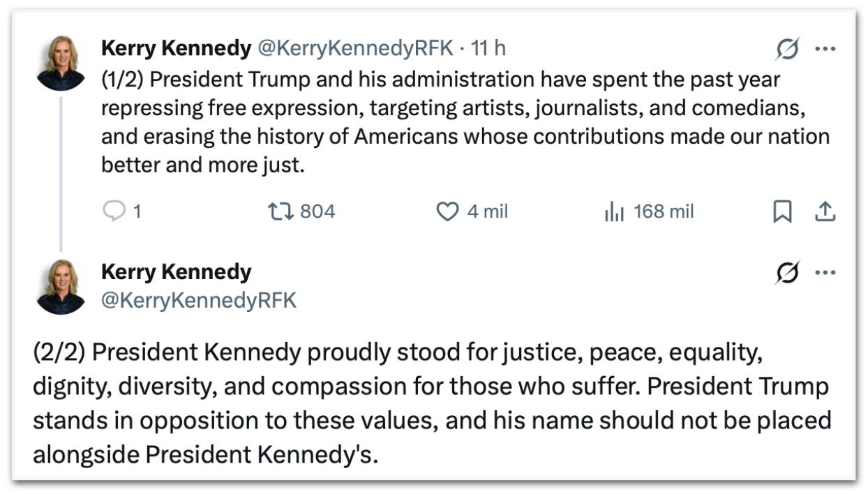The image size is (868, 494).
Task: Like the tweet with 4 mil likes
Action: [x=447, y=211]
